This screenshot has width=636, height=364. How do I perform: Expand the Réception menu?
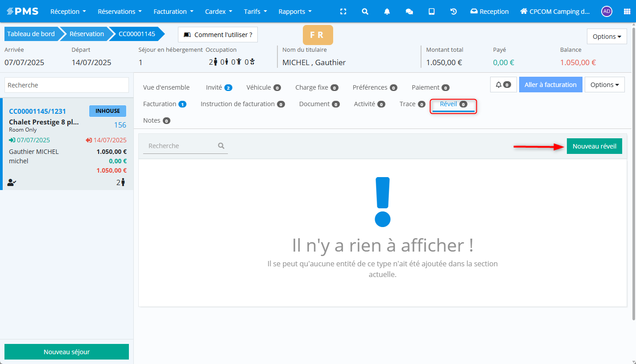[x=68, y=12]
